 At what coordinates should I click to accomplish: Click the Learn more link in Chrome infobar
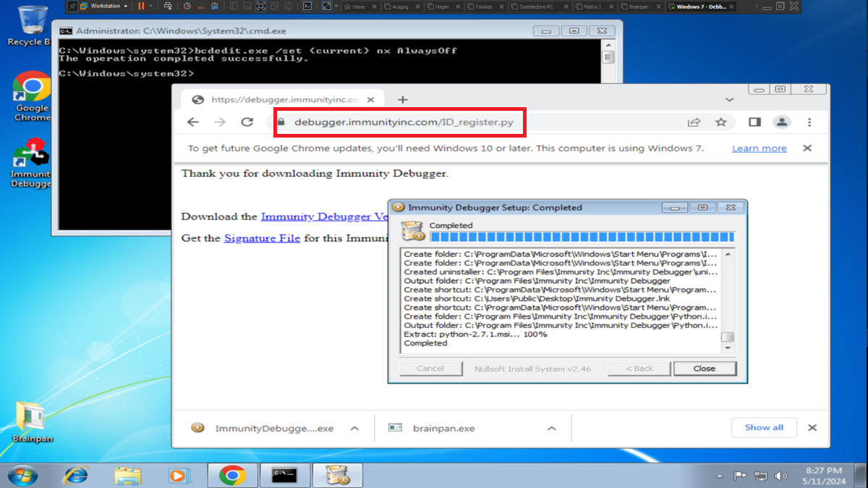(759, 148)
